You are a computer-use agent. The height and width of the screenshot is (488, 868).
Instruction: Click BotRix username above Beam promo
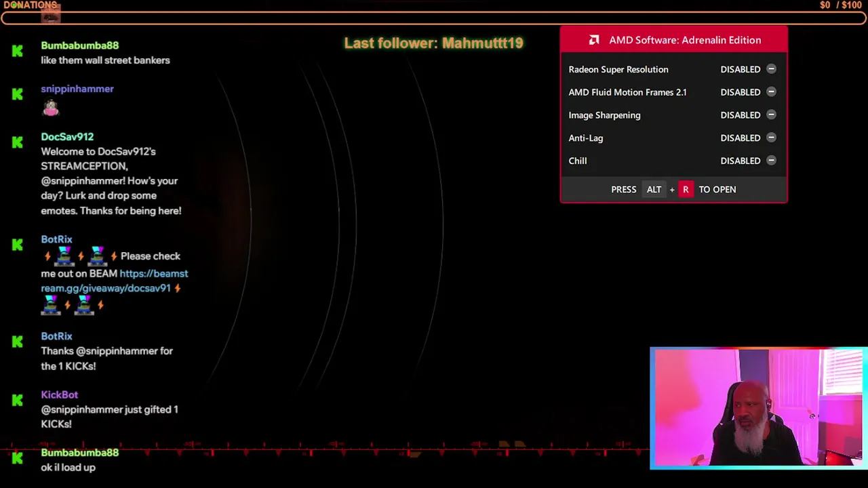point(56,239)
